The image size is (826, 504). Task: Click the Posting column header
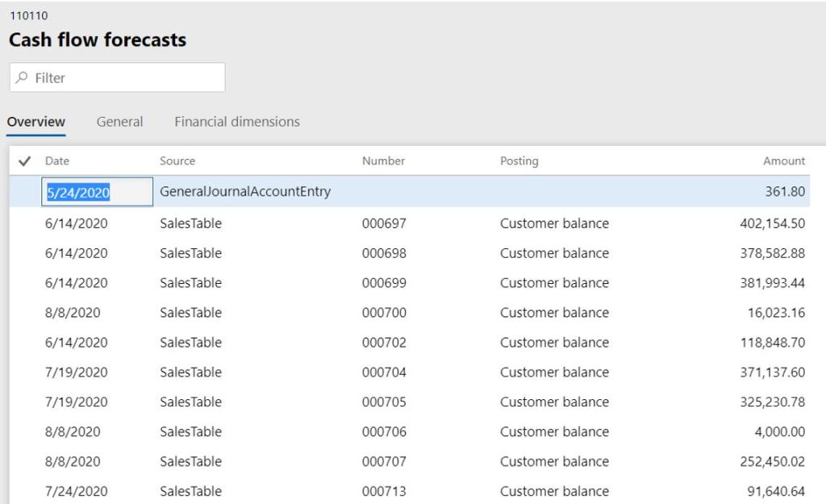519,160
